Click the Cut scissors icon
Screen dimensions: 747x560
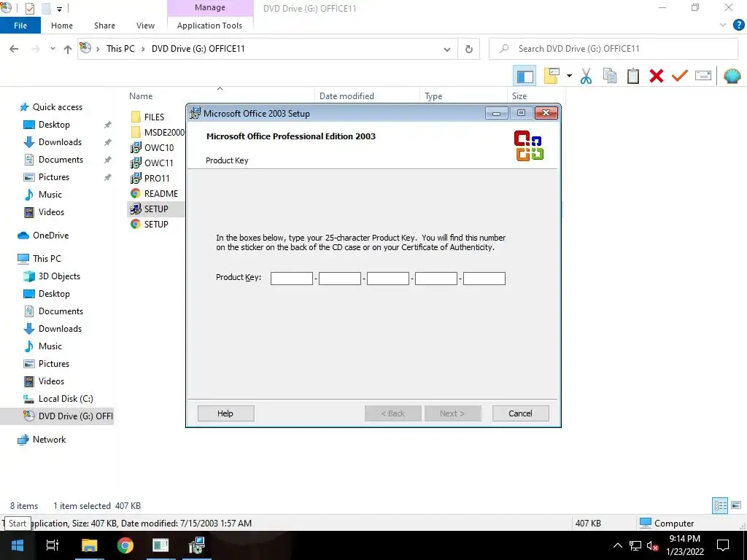point(586,76)
